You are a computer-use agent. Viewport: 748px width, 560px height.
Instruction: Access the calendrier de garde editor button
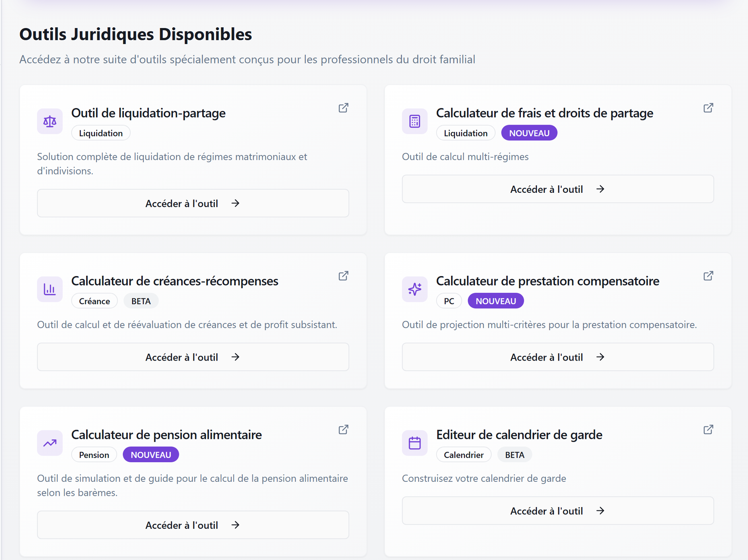(557, 511)
